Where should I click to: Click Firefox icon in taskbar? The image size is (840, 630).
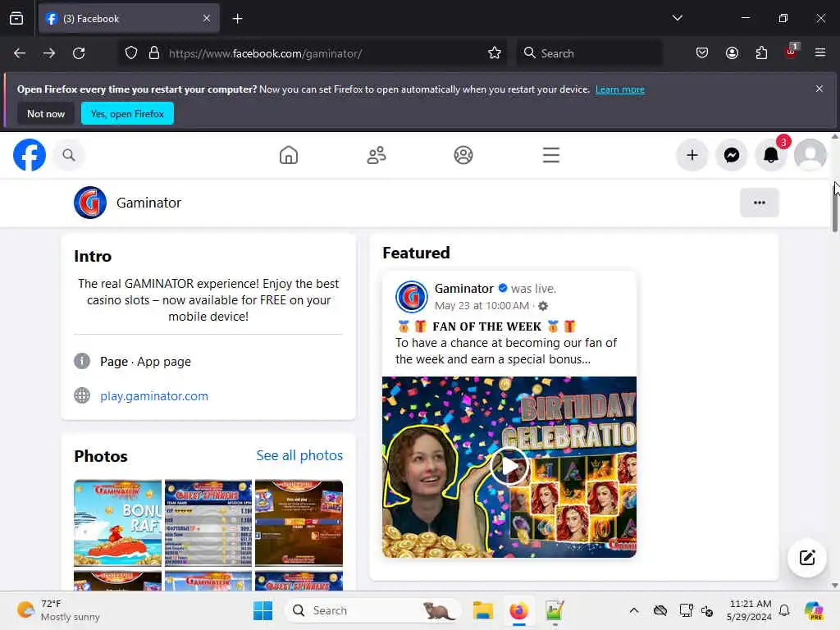point(518,610)
